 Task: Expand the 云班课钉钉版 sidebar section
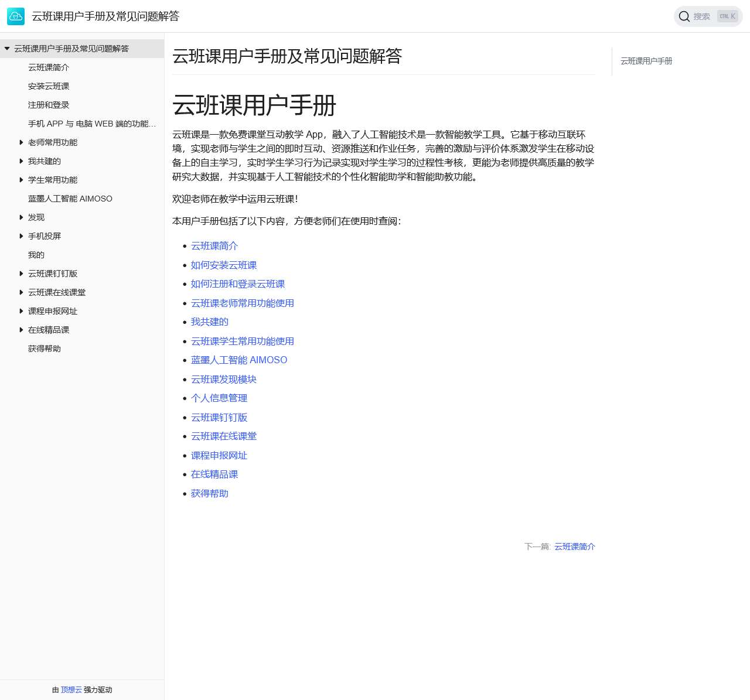pos(21,274)
